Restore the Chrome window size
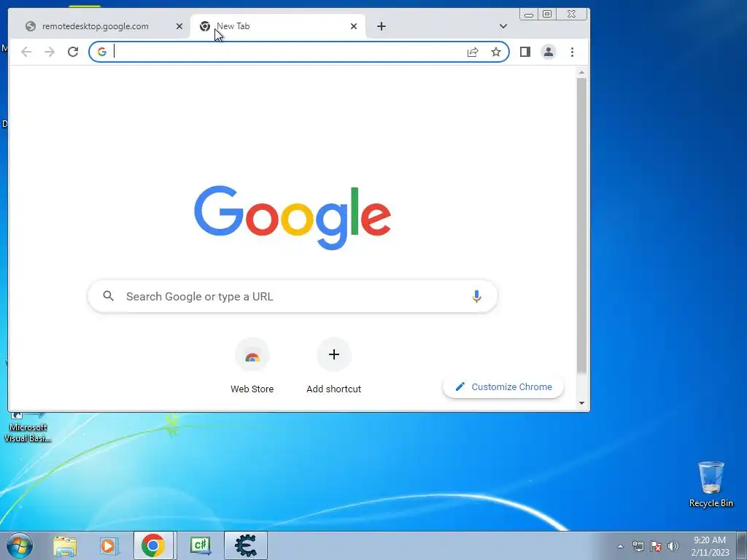 click(x=547, y=15)
